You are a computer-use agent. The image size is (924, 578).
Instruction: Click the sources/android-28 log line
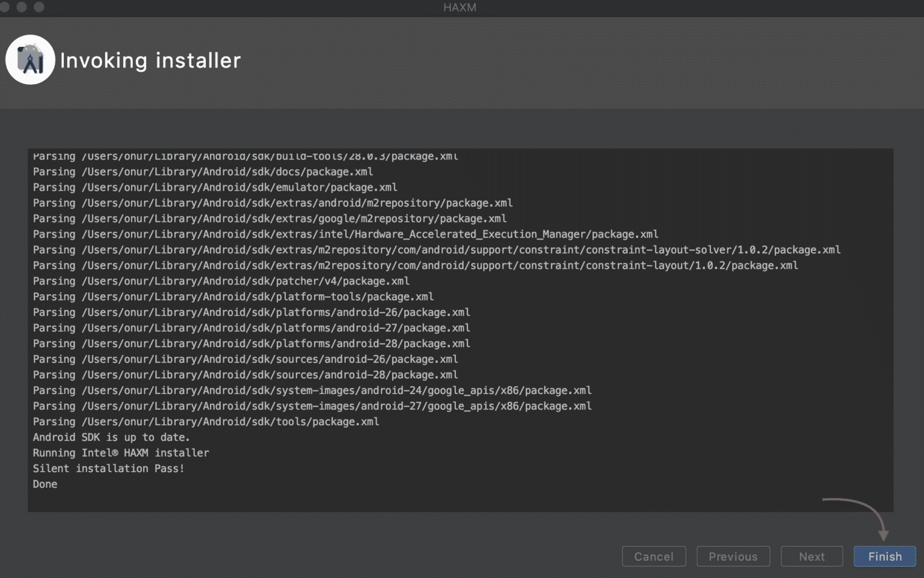pyautogui.click(x=245, y=375)
